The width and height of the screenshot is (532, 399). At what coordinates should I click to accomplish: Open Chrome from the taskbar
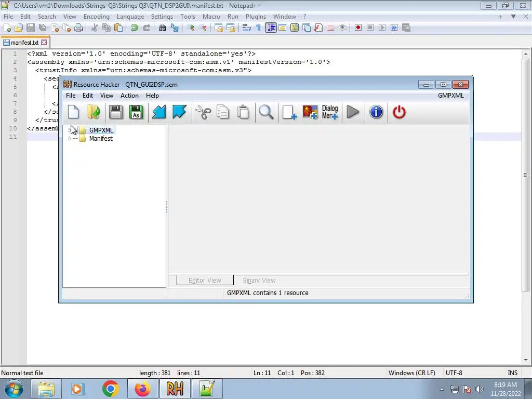[110, 389]
